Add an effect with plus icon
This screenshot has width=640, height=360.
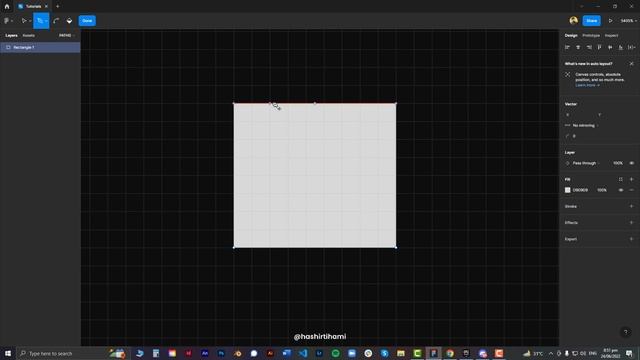631,222
